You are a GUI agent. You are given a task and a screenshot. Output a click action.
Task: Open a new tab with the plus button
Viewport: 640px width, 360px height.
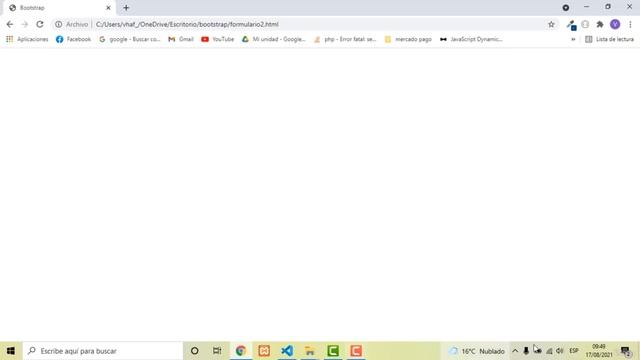pos(126,8)
